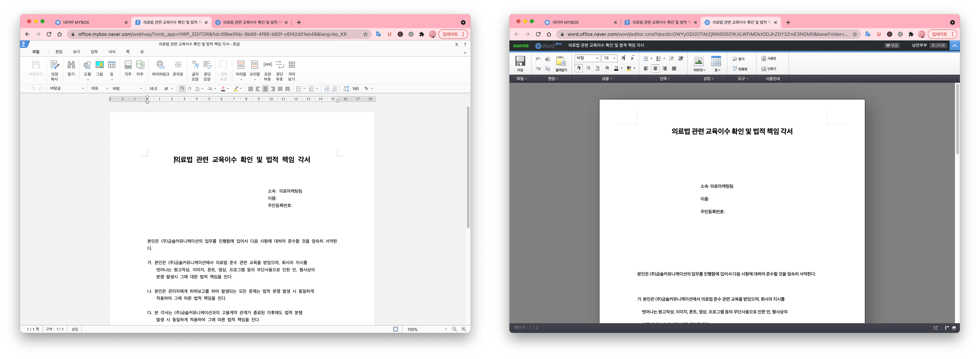Image resolution: width=980 pixels, height=359 pixels.
Task: Increase indent in Naver Word paragraph group
Action: 681,59
